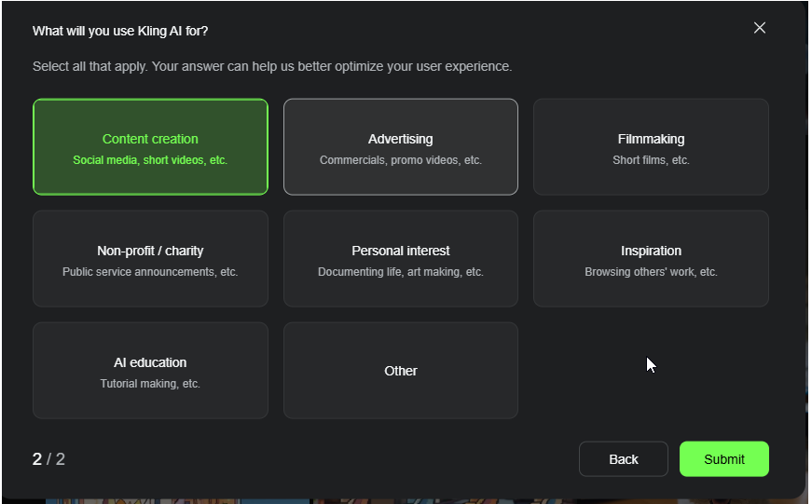Click the 'Commercials, promo videos, etc.' description
Viewport: 812px width, 504px height.
tap(400, 160)
